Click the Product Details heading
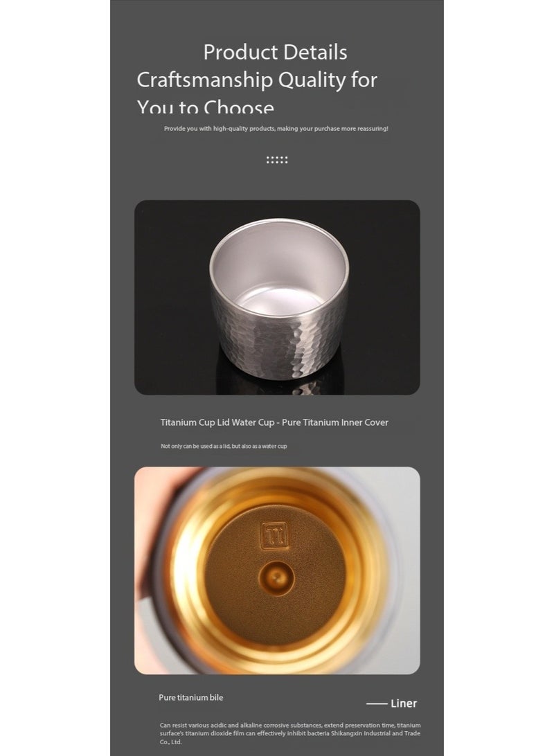The height and width of the screenshot is (756, 554). 275,52
